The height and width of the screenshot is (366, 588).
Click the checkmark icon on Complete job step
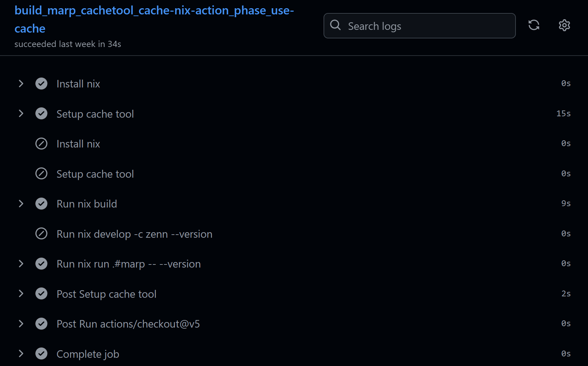tap(41, 354)
